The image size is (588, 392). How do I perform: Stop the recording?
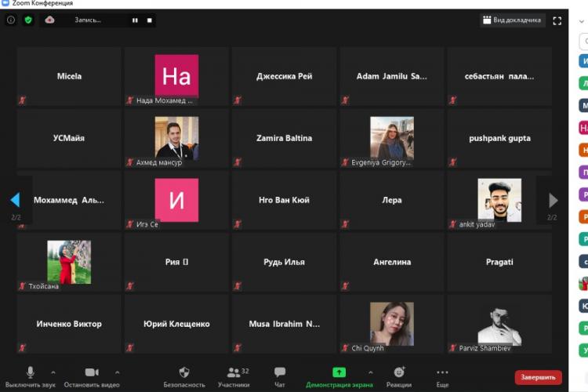(149, 20)
